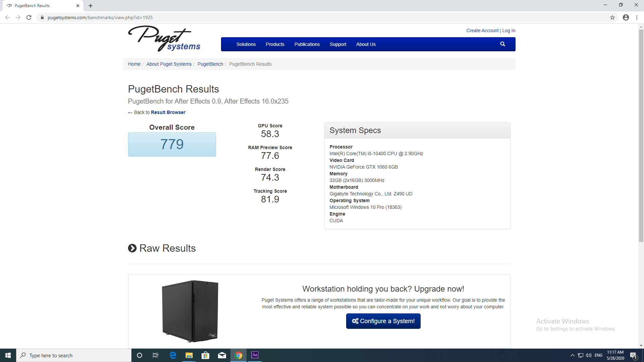Screen dimensions: 644x362
Task: Open Task View on taskbar
Action: [156, 355]
